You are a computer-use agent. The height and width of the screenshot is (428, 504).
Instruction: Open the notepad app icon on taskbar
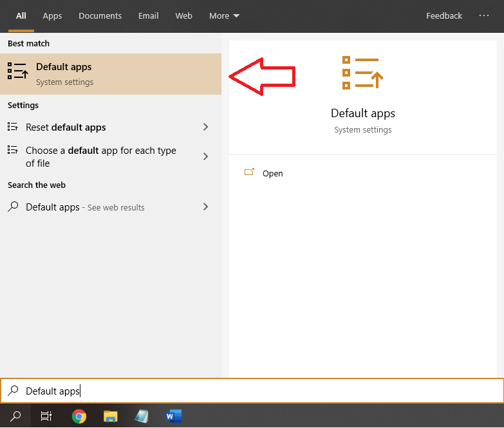pyautogui.click(x=142, y=416)
